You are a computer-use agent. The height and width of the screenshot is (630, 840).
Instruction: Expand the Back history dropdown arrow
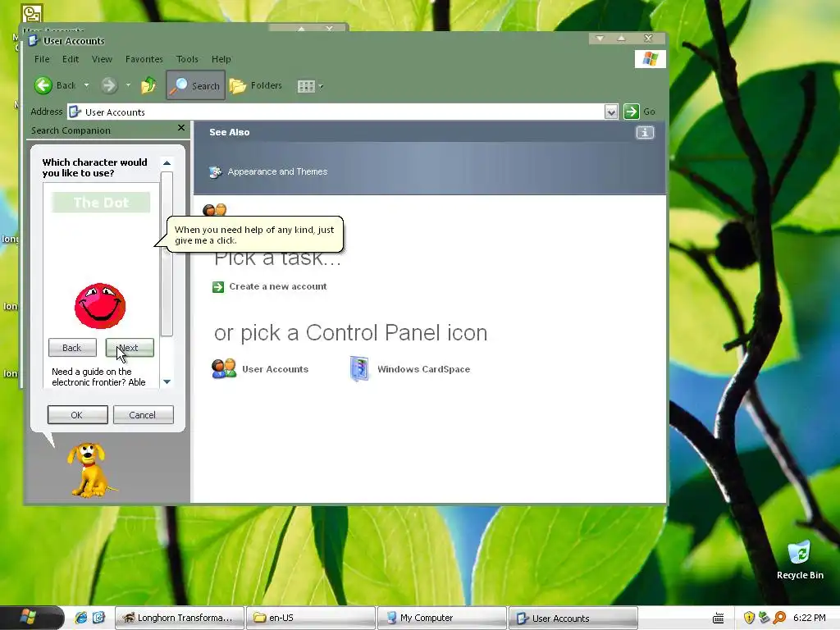(86, 85)
